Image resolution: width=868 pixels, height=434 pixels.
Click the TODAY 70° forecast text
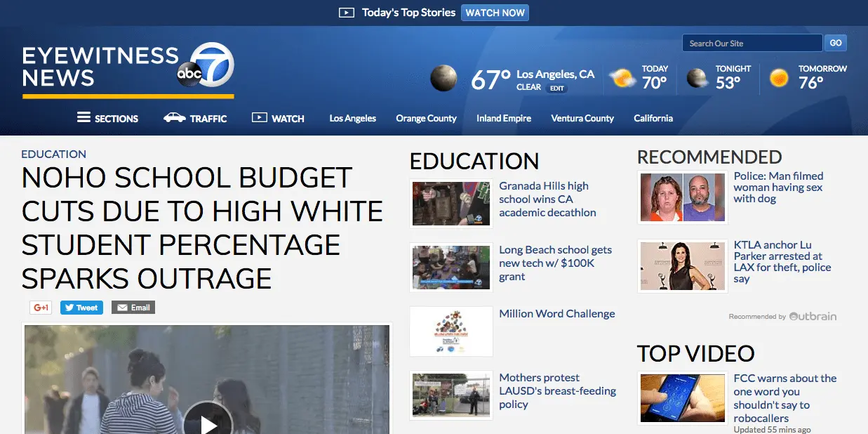point(655,77)
